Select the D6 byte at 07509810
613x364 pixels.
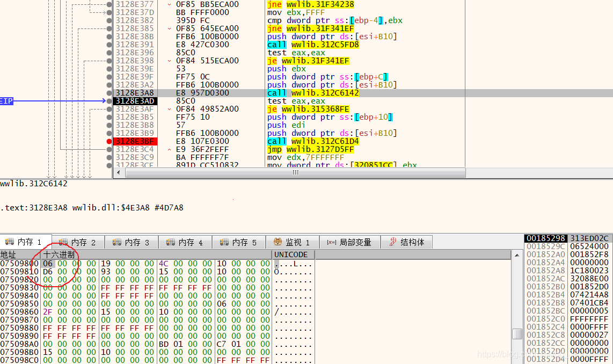[x=48, y=271]
